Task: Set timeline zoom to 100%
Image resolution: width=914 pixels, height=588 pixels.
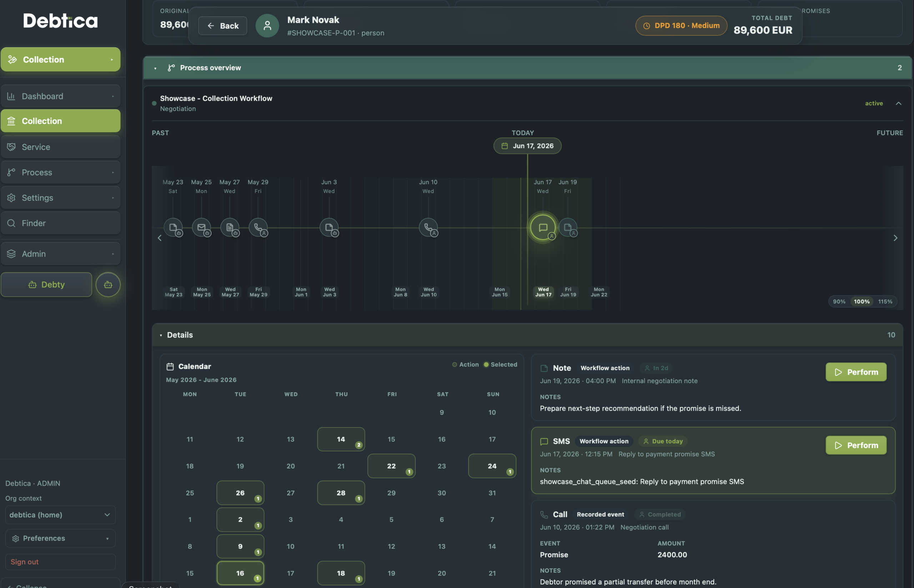Action: pos(862,301)
